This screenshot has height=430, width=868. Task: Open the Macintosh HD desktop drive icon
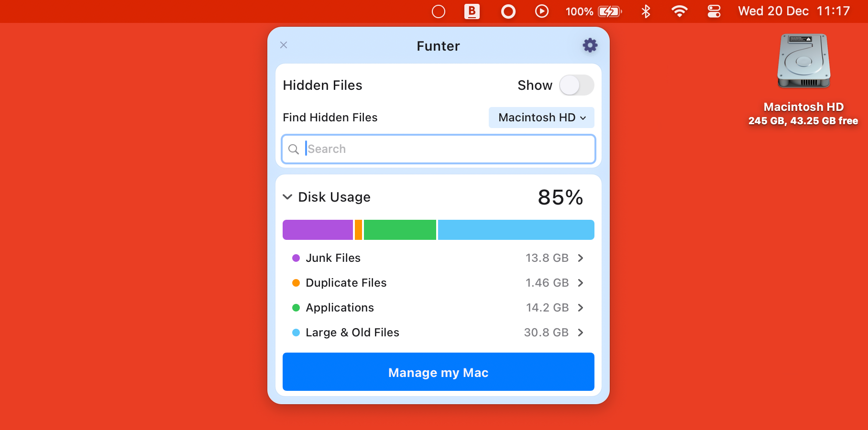click(803, 61)
